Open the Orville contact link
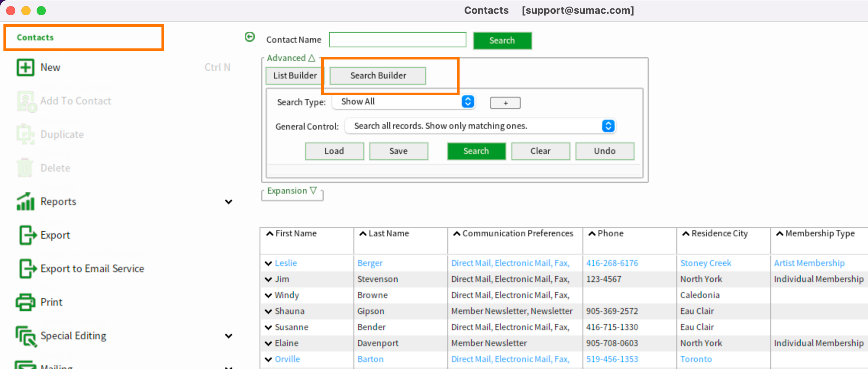The image size is (868, 369). (x=287, y=359)
